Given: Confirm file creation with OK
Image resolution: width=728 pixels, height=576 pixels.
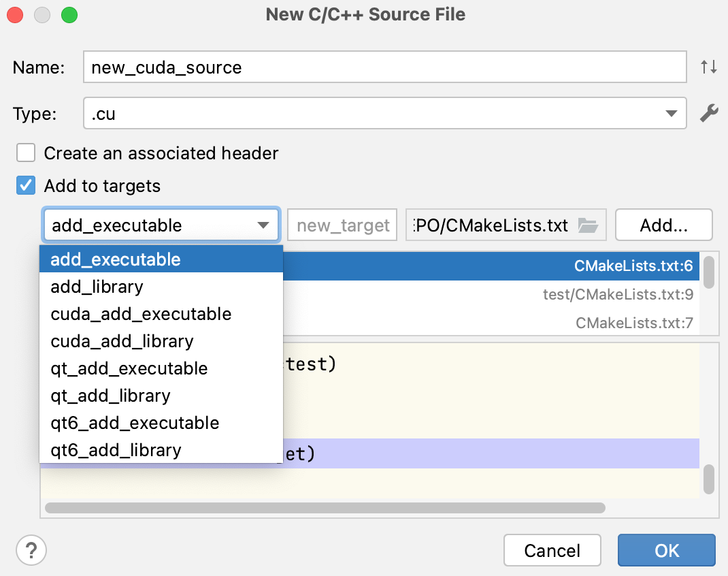Looking at the screenshot, I should click(666, 550).
